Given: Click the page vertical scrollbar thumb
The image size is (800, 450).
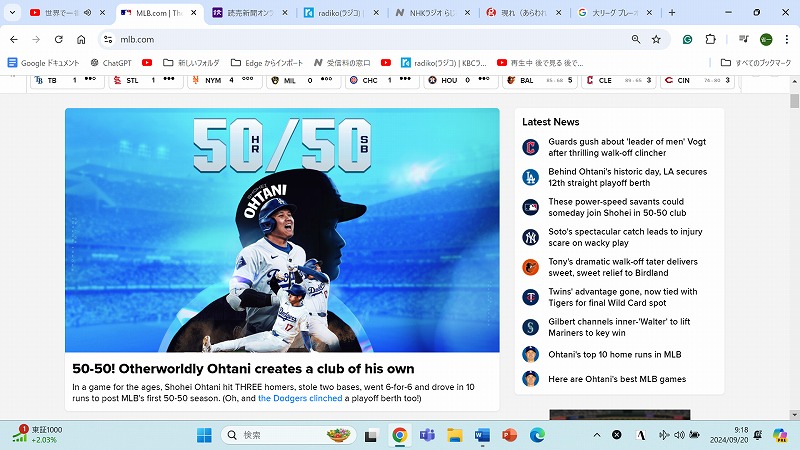Looking at the screenshot, I should [x=794, y=101].
